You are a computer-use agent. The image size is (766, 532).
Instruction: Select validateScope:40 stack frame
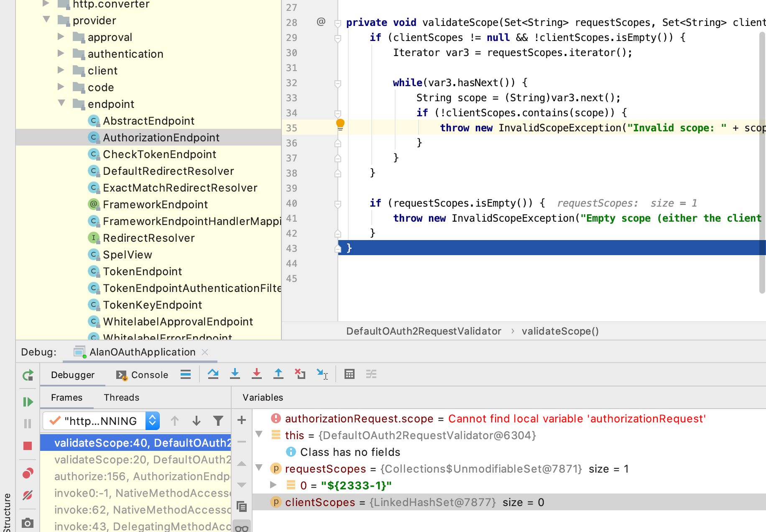coord(135,443)
